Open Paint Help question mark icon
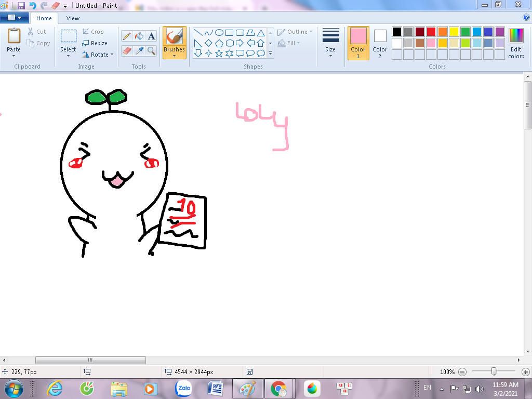Viewport: 532px width, 399px height. (x=526, y=17)
